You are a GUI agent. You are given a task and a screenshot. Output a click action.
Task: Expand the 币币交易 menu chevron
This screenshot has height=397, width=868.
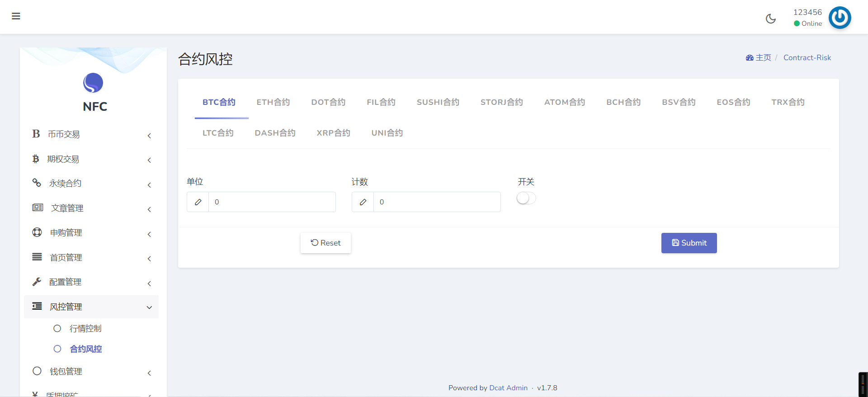point(149,136)
